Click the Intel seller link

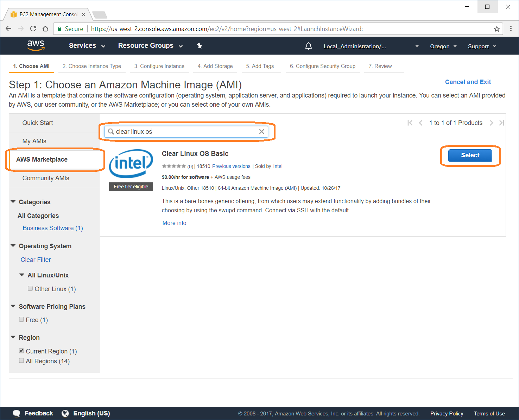[278, 166]
